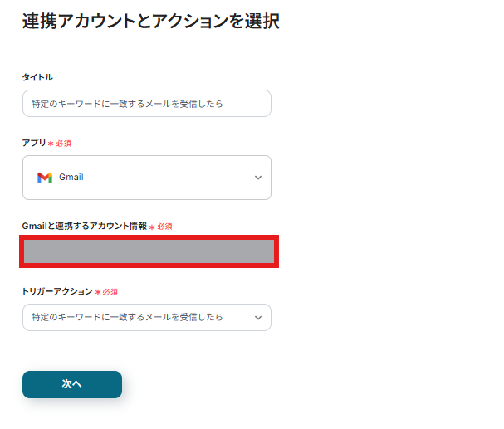The height and width of the screenshot is (429, 504).
Task: Click the アプリ field label
Action: point(34,143)
